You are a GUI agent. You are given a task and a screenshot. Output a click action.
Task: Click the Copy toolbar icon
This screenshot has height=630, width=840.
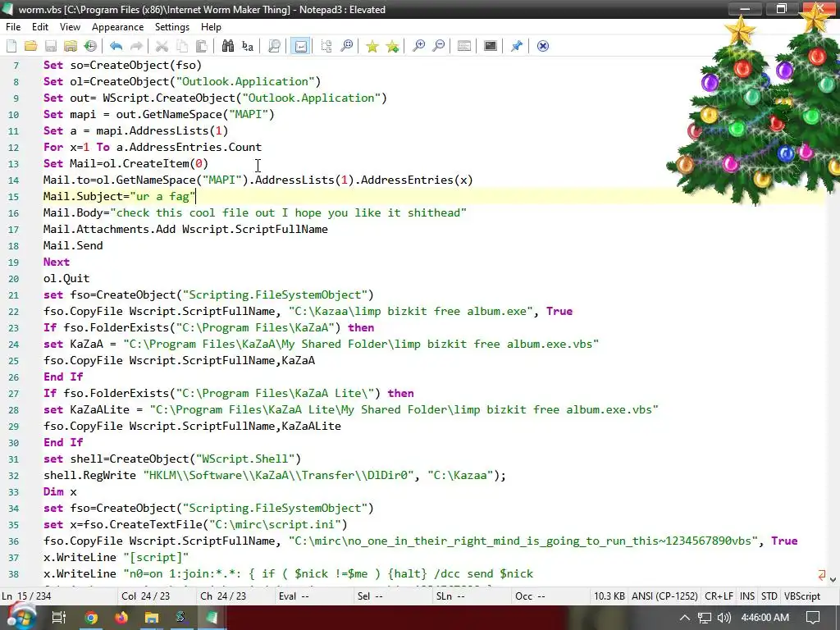(182, 46)
